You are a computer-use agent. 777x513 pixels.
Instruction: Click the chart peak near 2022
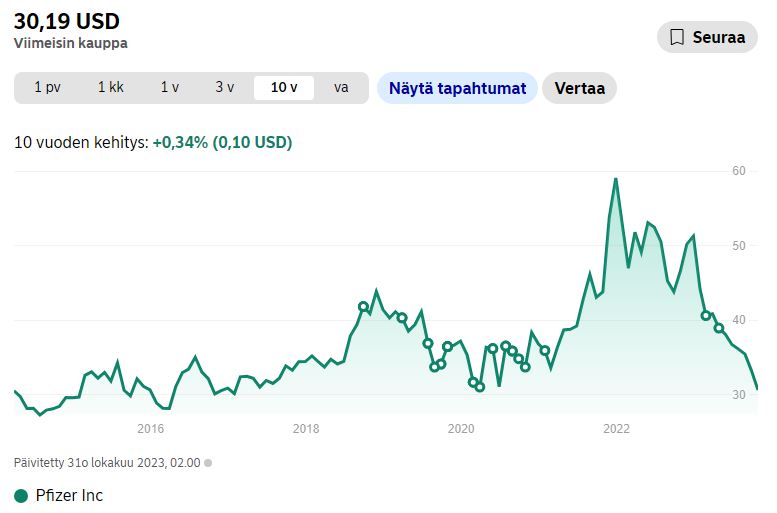615,179
